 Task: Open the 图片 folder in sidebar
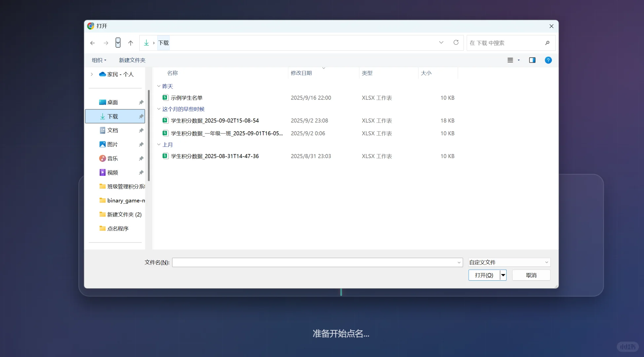click(x=113, y=144)
